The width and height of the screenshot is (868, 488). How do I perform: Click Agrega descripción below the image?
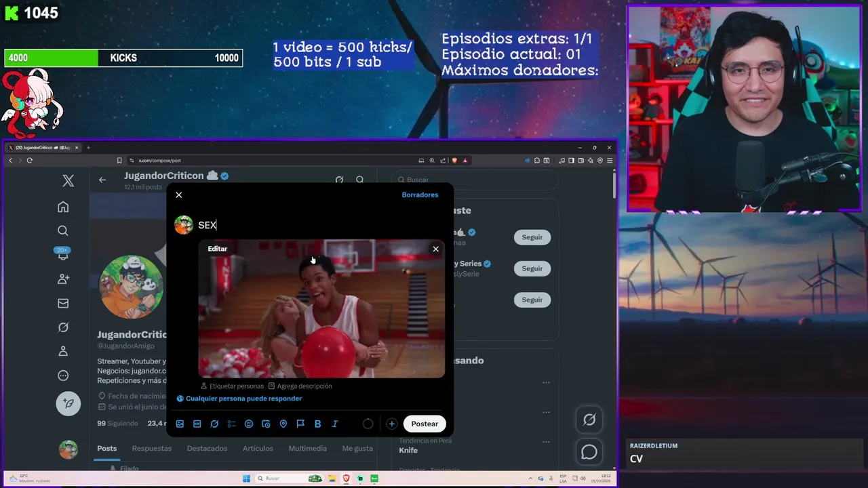click(x=300, y=386)
